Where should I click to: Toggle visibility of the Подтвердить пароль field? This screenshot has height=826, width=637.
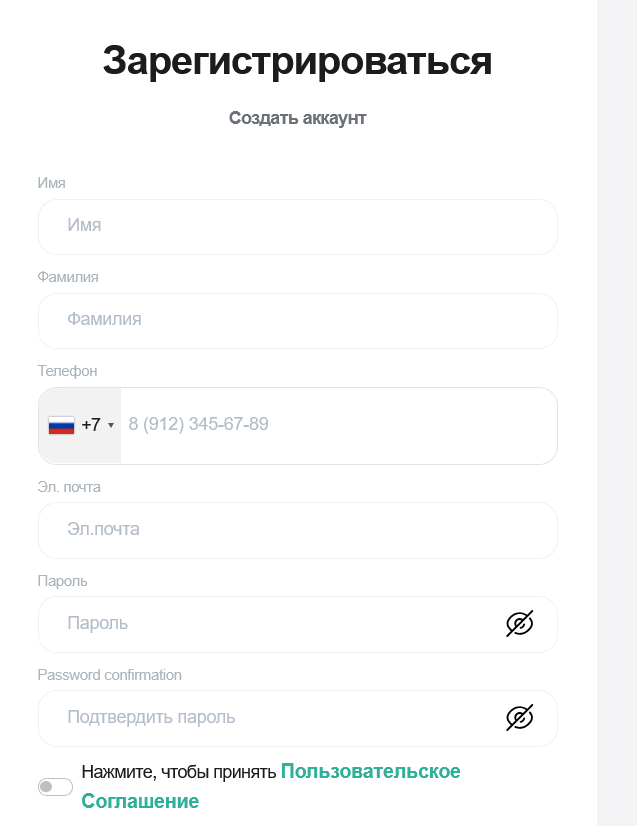pyautogui.click(x=519, y=718)
